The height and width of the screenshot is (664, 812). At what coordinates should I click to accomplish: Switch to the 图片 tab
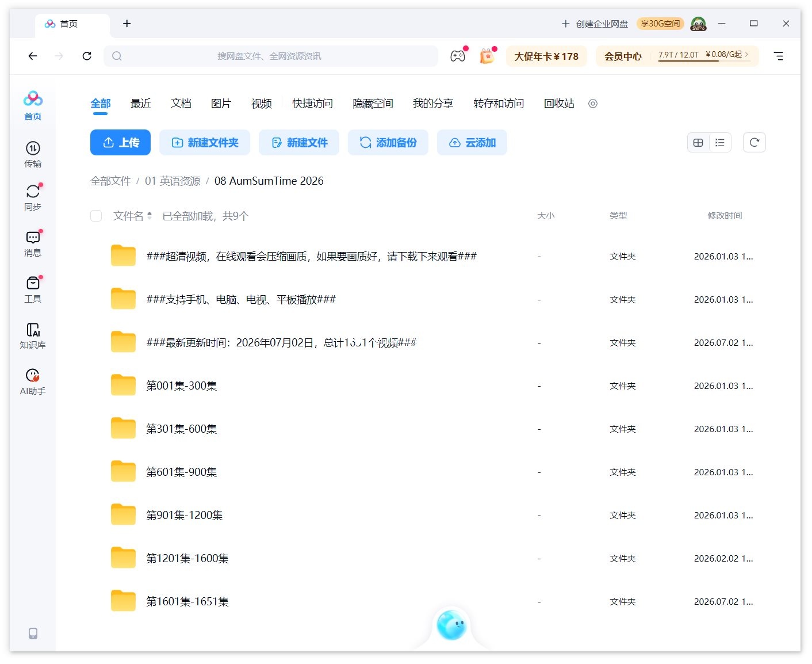221,104
